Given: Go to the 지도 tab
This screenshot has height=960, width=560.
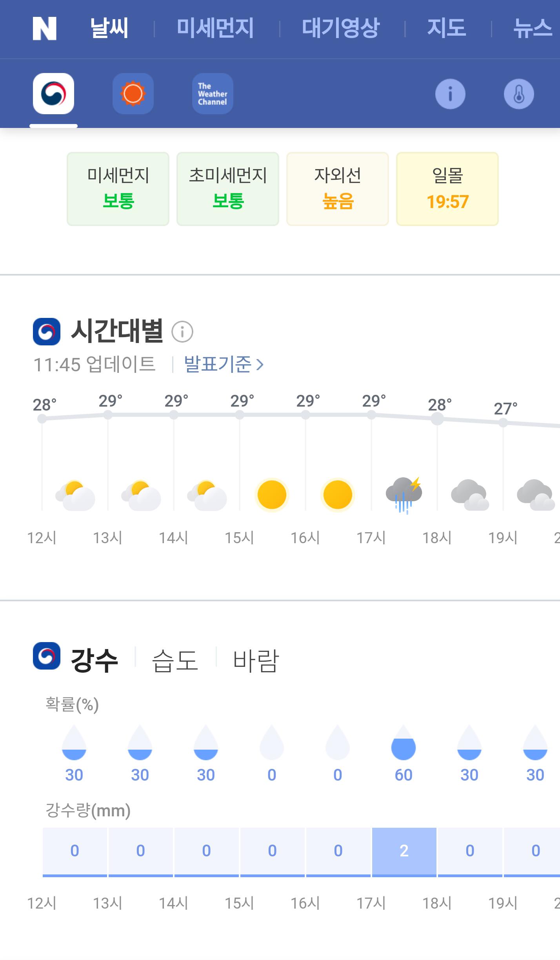Looking at the screenshot, I should point(447,28).
